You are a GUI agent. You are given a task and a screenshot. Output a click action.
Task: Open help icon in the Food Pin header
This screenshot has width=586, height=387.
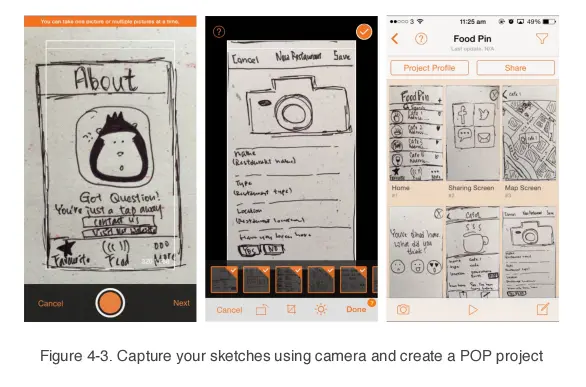point(421,39)
